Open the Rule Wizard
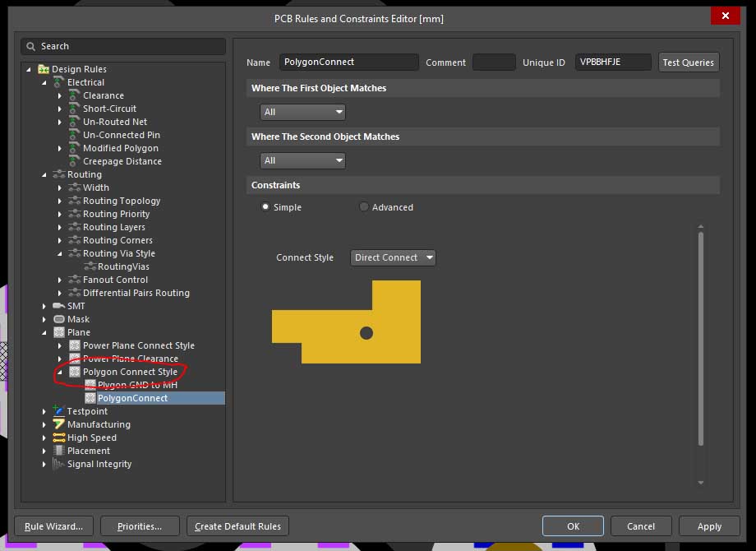This screenshot has width=756, height=551. point(53,526)
